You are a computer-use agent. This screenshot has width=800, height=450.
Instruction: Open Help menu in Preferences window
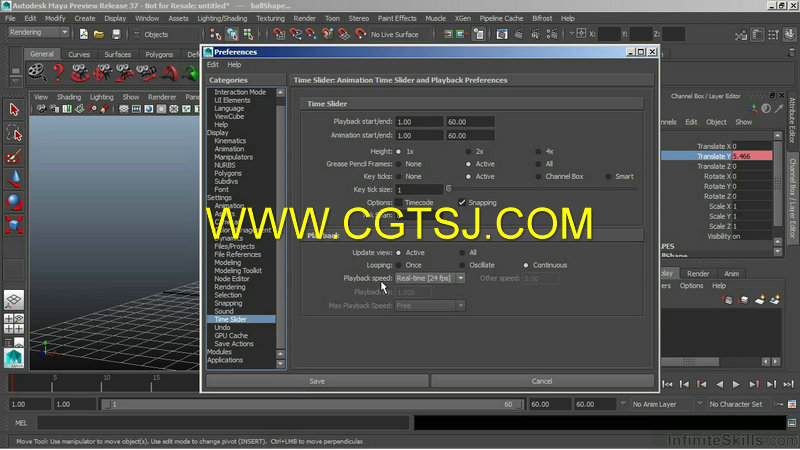(234, 65)
